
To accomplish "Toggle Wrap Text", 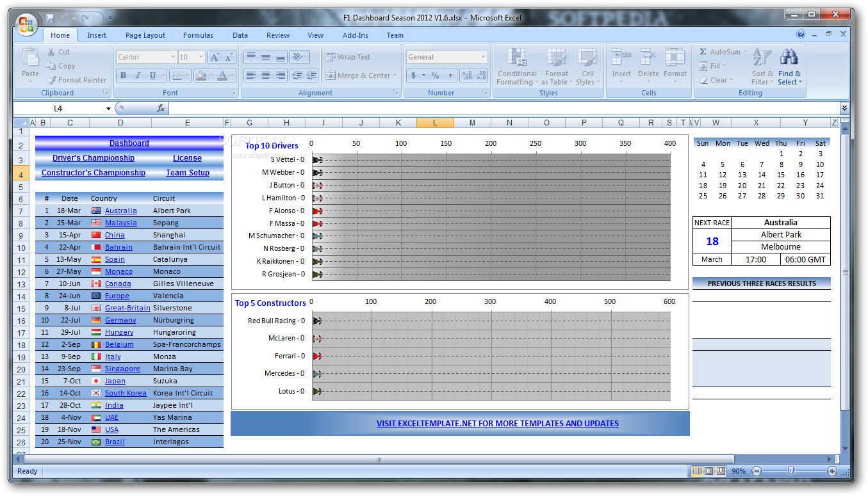I will 348,57.
